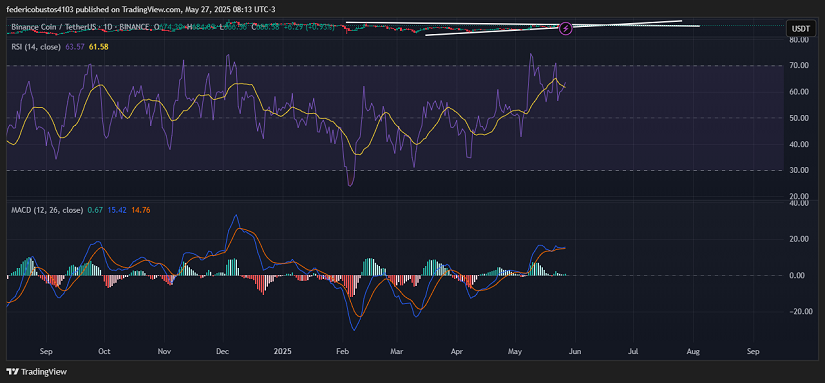Click the Dec label on time axis

coord(222,351)
